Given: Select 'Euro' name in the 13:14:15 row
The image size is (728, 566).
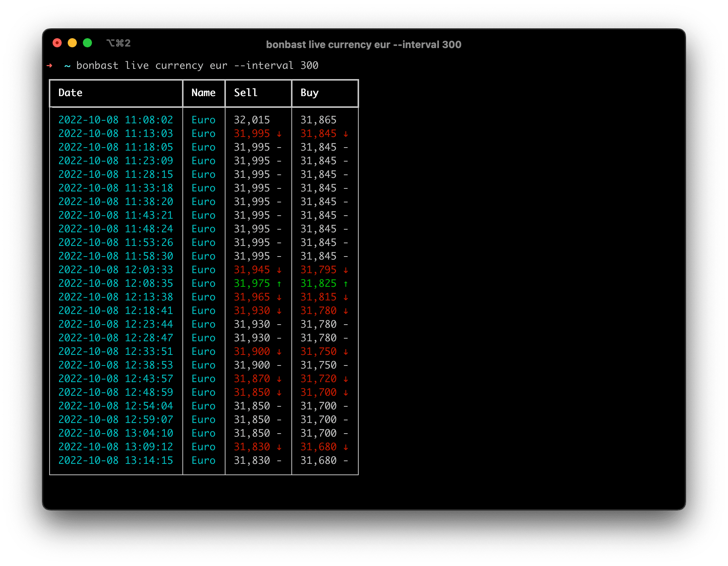Looking at the screenshot, I should pos(204,460).
